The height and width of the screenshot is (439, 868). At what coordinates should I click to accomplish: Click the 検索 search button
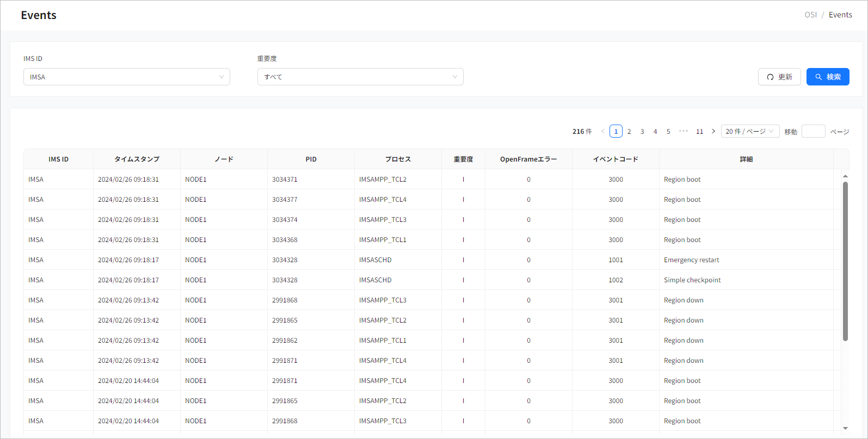[827, 77]
